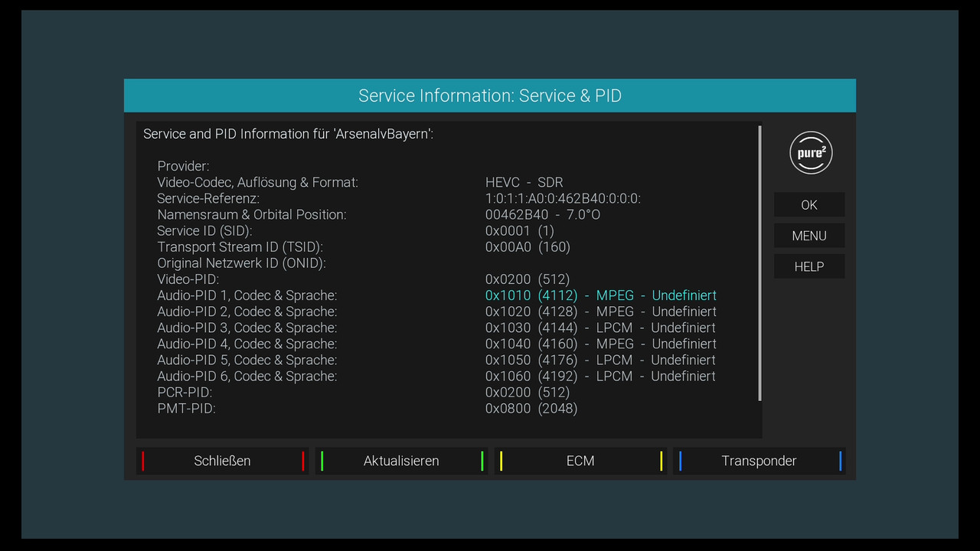Click the Provider label
980x551 pixels.
click(183, 166)
